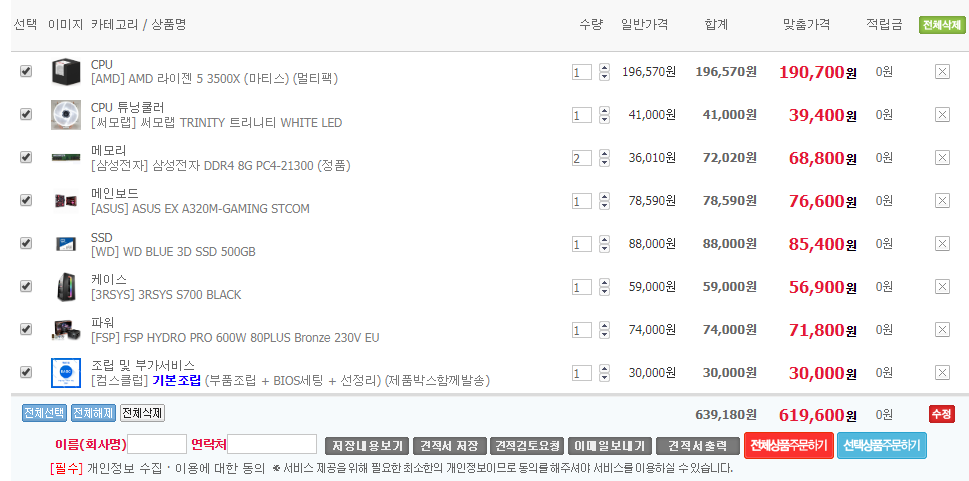Click the green 전체삭제 header button
This screenshot has width=969, height=481.
(941, 25)
